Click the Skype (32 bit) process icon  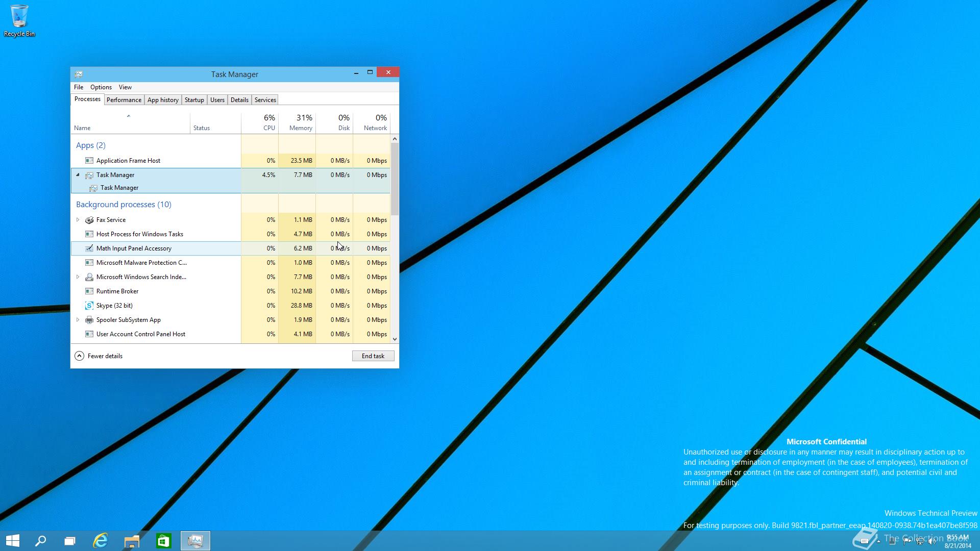[89, 306]
